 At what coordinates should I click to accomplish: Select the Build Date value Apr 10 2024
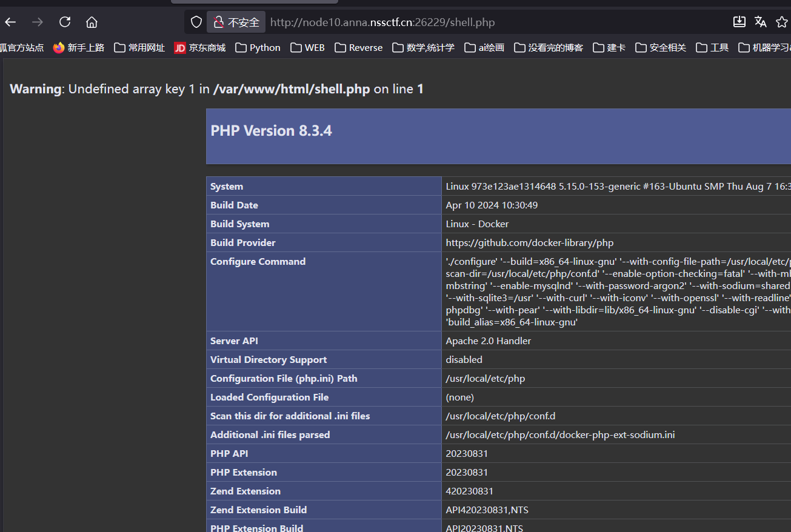(492, 205)
